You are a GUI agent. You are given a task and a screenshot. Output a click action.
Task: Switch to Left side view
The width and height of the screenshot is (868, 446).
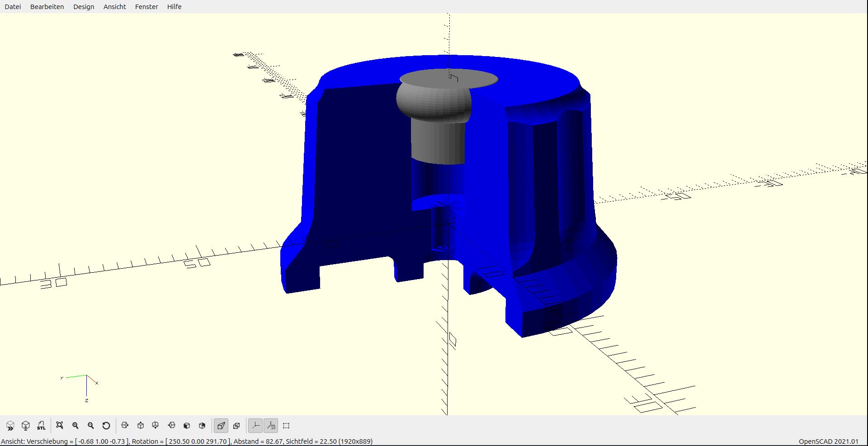tap(171, 426)
